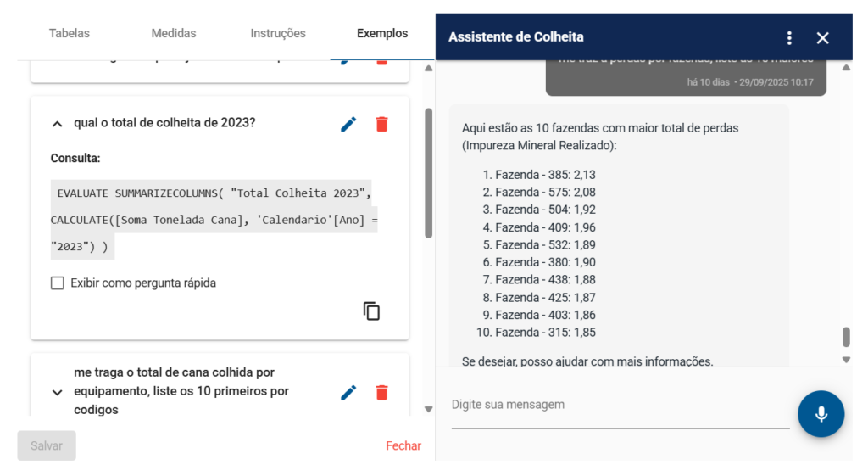The image size is (868, 476).
Task: Click the 'Digite sua mensagem' input field
Action: point(620,406)
